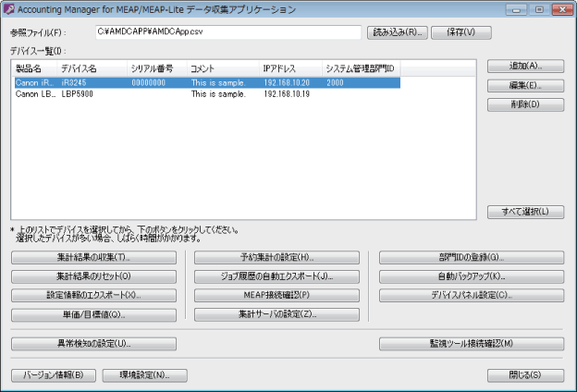The width and height of the screenshot is (577, 392).
Task: Open 部門IDの登録(G) registration
Action: tap(472, 257)
